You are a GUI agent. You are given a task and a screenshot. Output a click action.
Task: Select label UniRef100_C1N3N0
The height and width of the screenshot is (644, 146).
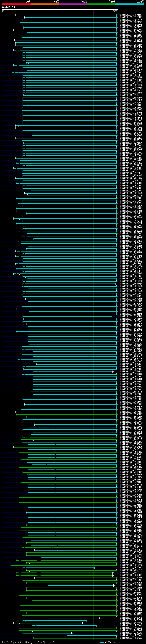point(131,35)
